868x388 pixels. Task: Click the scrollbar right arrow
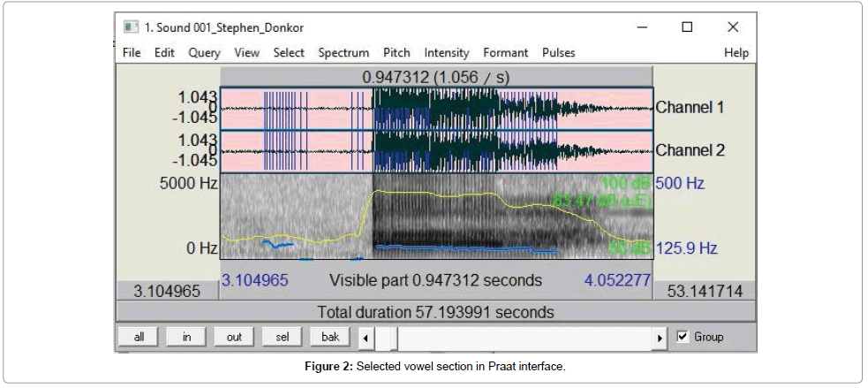tap(660, 338)
